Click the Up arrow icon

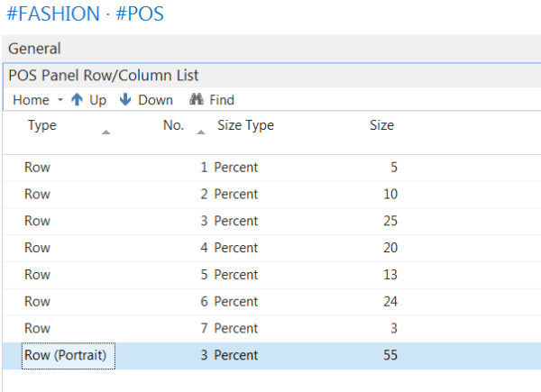pyautogui.click(x=78, y=100)
